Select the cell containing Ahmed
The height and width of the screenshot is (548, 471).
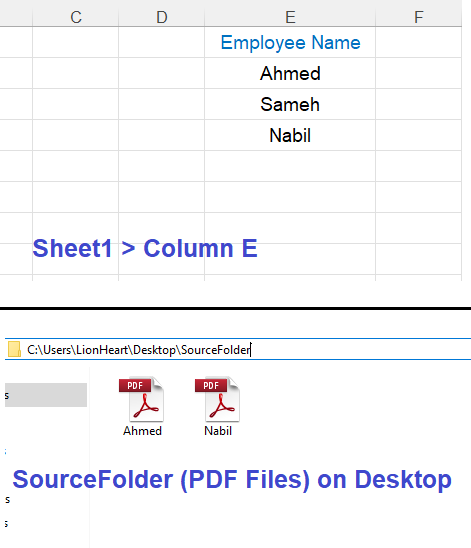click(290, 73)
